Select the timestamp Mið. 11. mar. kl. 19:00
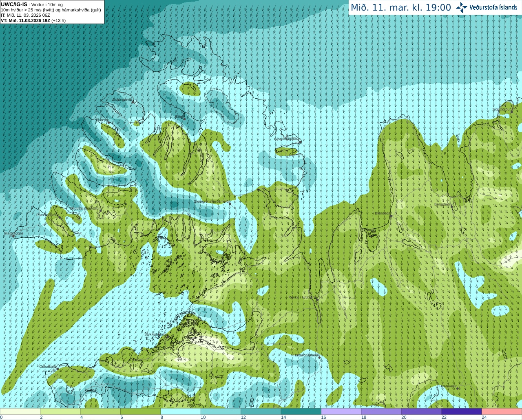 point(401,8)
